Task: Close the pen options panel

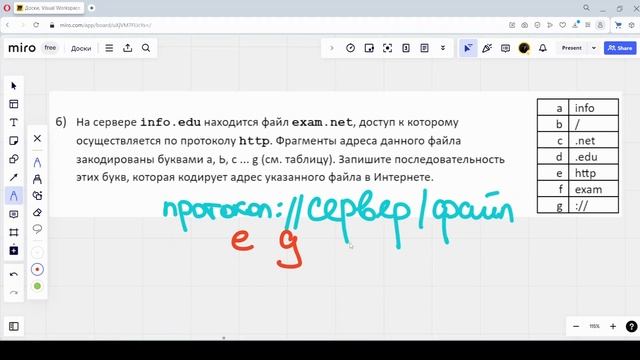Action: tap(37, 138)
